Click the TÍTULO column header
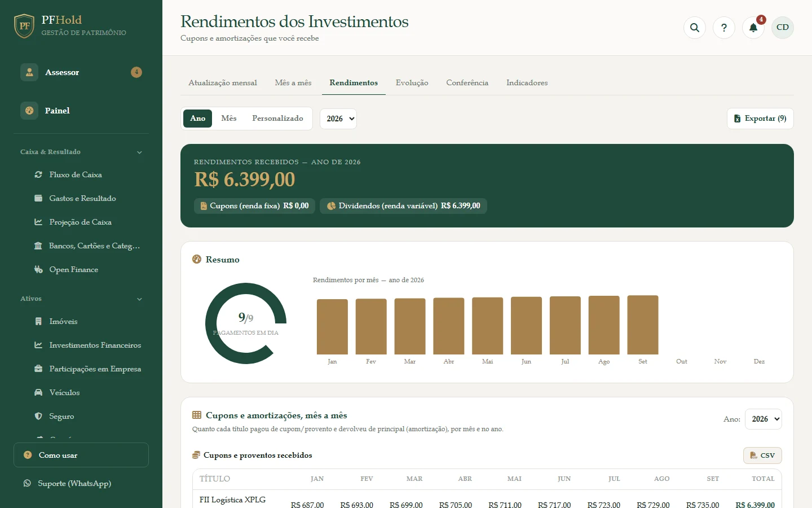 click(215, 479)
